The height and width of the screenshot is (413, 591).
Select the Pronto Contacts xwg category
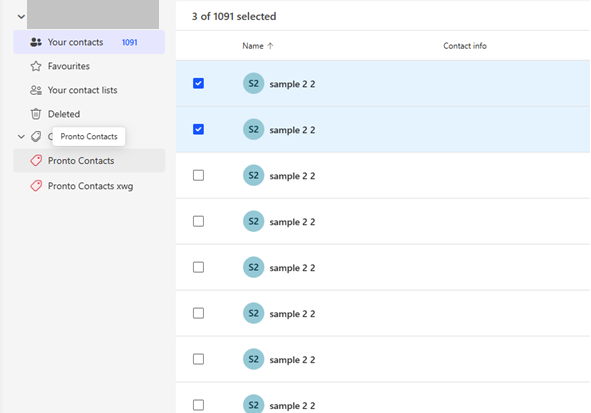(89, 186)
